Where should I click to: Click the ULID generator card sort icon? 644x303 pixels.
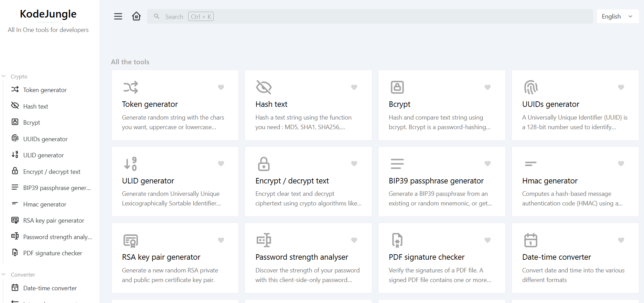(131, 164)
